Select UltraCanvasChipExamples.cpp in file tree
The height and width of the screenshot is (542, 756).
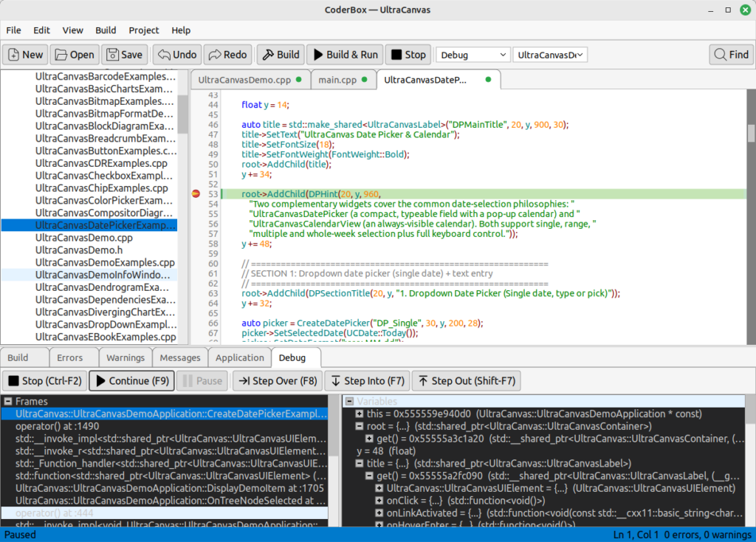pyautogui.click(x=89, y=188)
